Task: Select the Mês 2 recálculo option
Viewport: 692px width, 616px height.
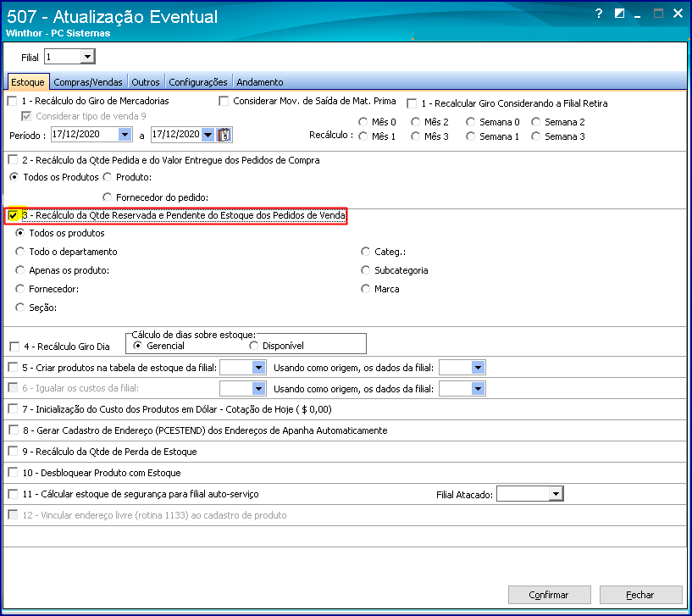Action: click(x=415, y=122)
